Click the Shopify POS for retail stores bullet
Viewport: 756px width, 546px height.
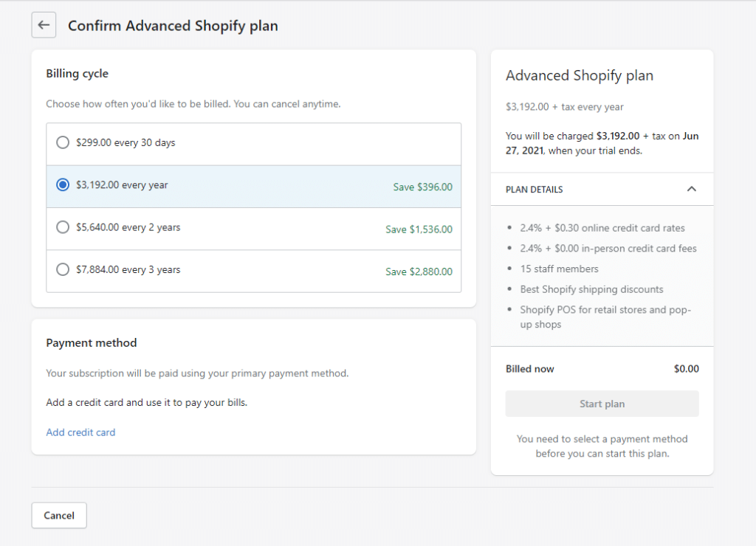click(x=605, y=317)
